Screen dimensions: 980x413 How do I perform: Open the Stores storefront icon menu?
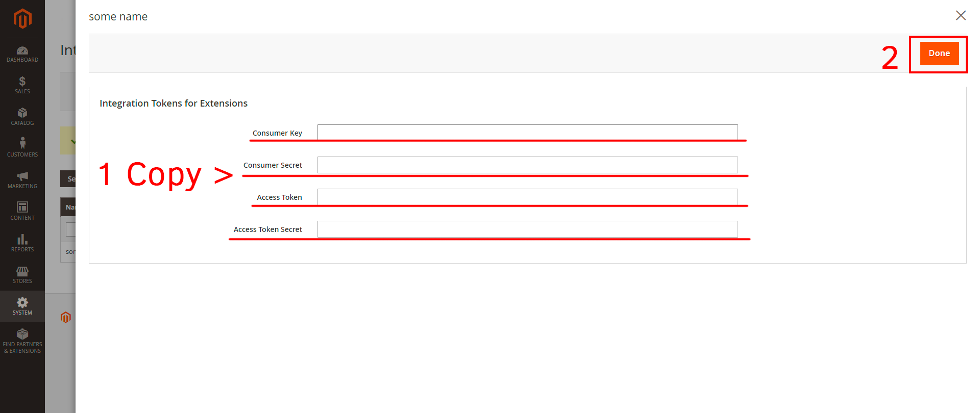point(22,275)
